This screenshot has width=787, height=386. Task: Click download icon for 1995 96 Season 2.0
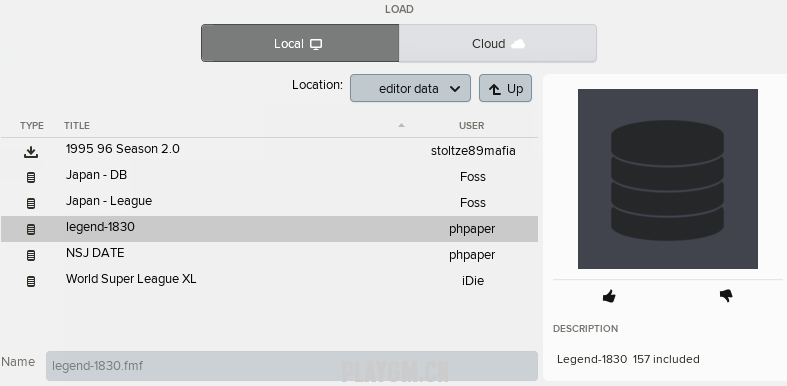pos(31,152)
